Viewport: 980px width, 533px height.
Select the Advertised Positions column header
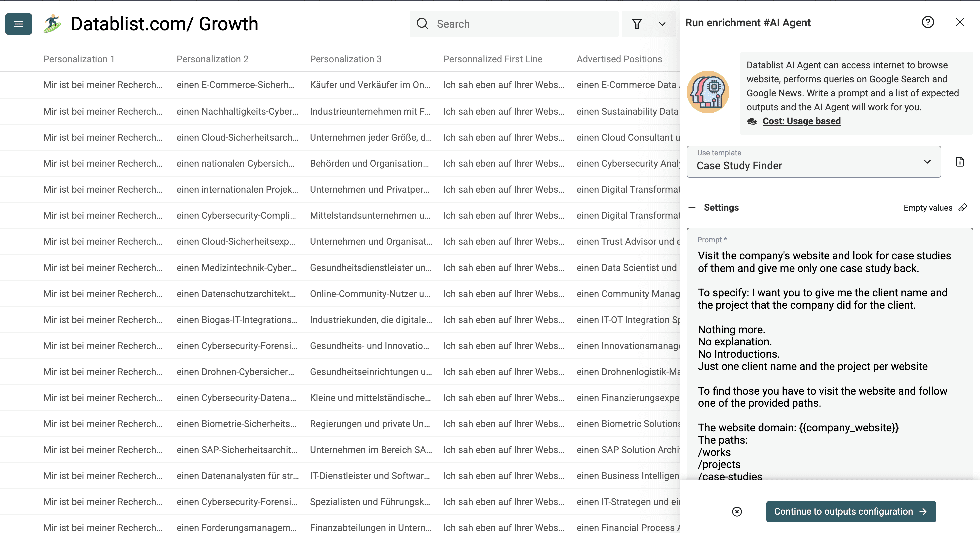pos(619,59)
